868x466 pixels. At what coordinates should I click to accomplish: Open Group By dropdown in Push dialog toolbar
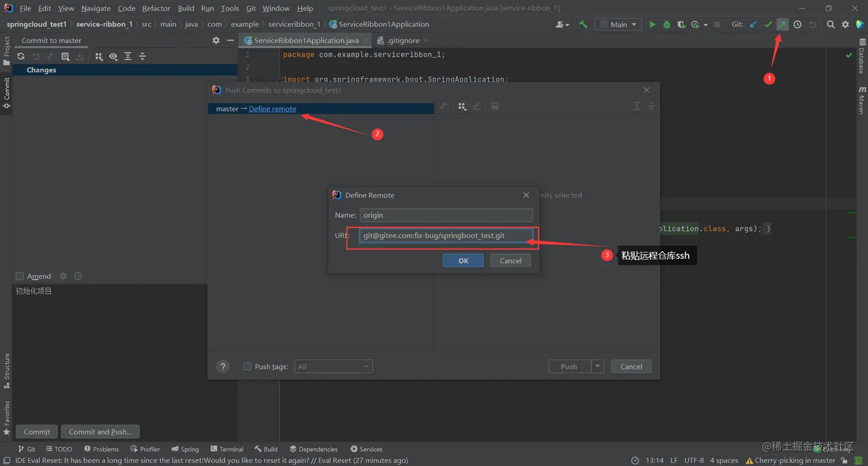click(462, 106)
